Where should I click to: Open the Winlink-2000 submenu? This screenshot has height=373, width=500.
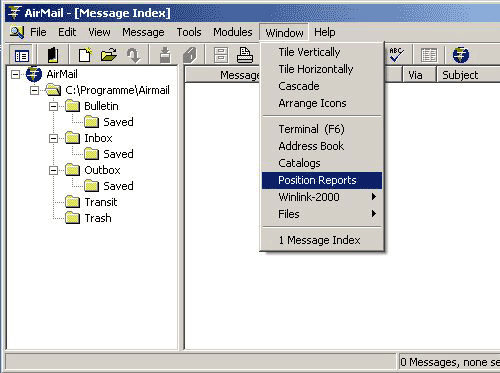click(x=322, y=197)
